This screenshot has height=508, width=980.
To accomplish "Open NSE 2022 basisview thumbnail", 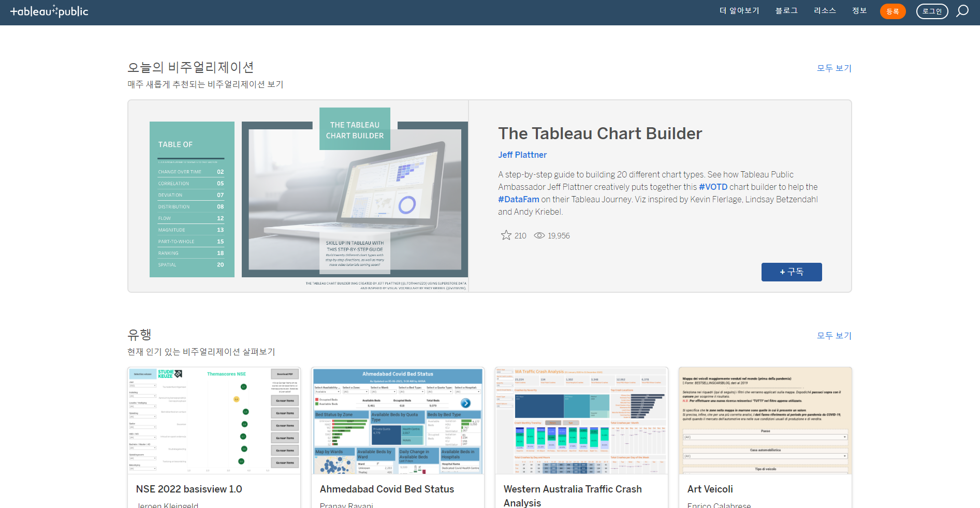I will (x=214, y=421).
